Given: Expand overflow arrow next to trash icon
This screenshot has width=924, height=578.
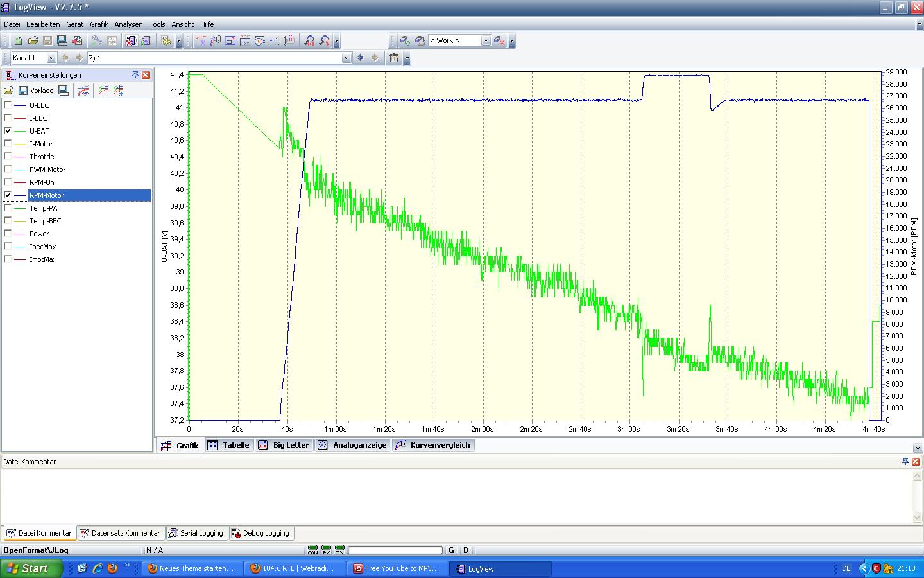Looking at the screenshot, I should coord(407,58).
